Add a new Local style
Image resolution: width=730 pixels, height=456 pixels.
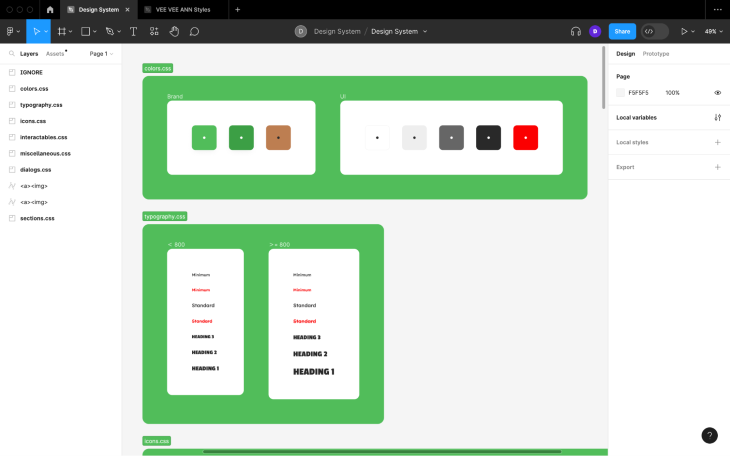(717, 142)
